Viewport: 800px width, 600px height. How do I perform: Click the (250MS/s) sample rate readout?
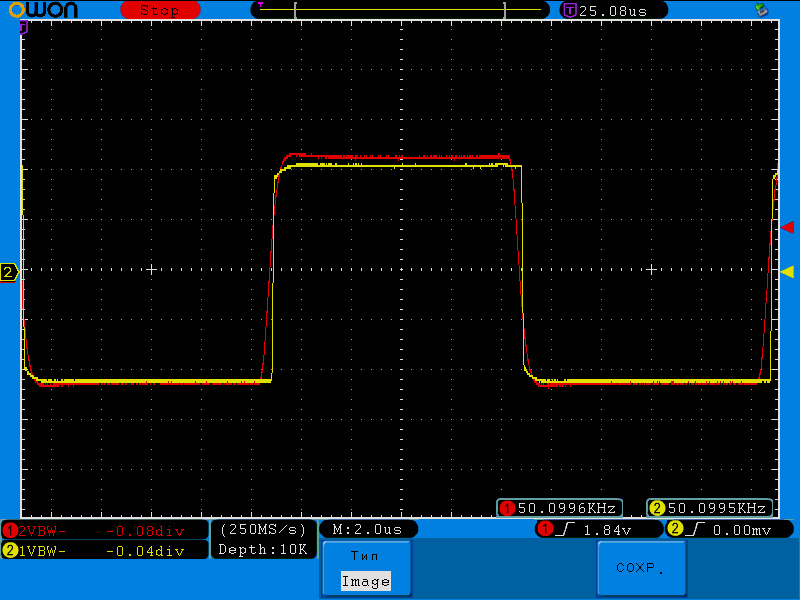pos(263,530)
